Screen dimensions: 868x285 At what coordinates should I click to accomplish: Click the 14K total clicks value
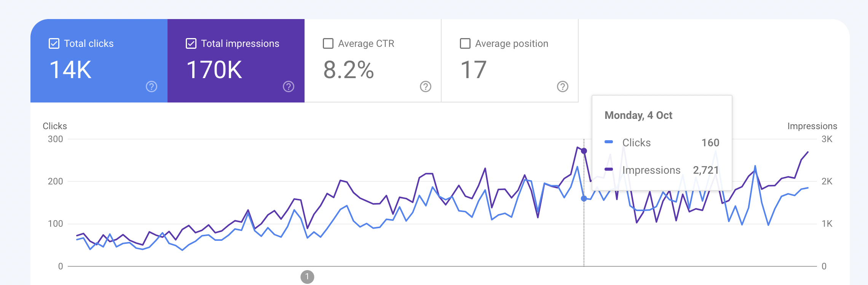[70, 70]
